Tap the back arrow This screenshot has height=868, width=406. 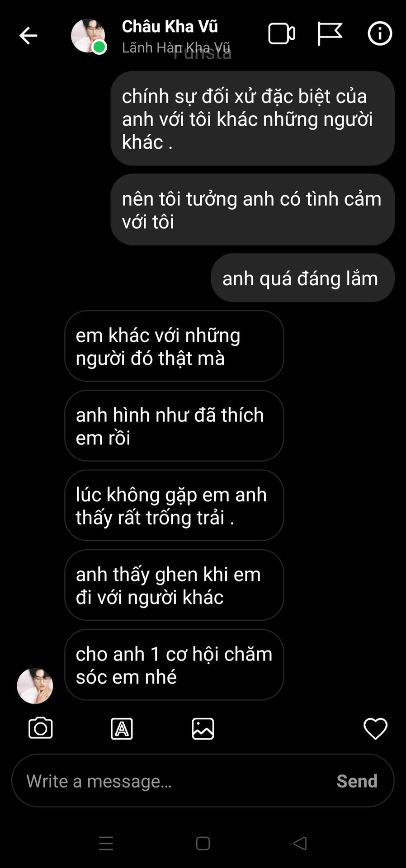click(28, 35)
